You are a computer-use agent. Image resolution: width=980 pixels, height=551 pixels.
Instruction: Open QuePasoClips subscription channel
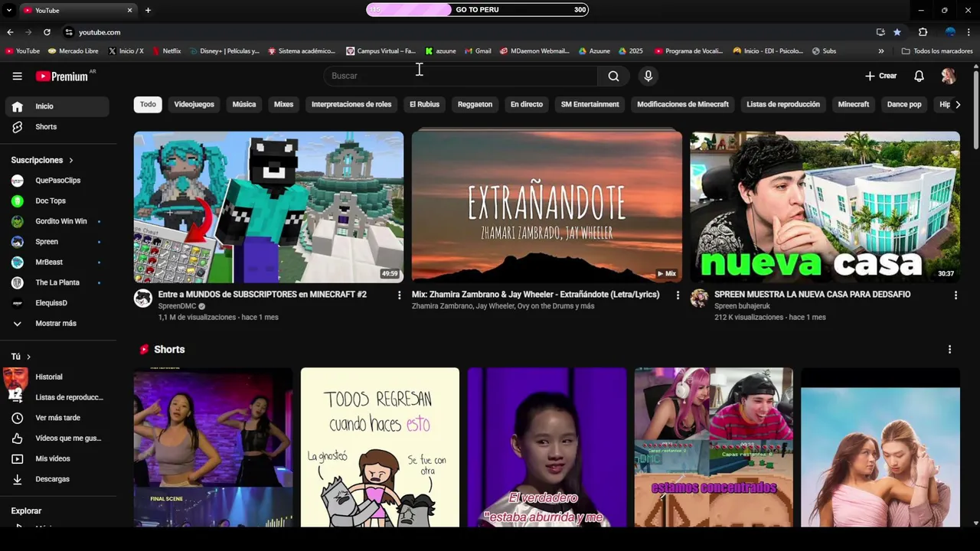tap(57, 181)
